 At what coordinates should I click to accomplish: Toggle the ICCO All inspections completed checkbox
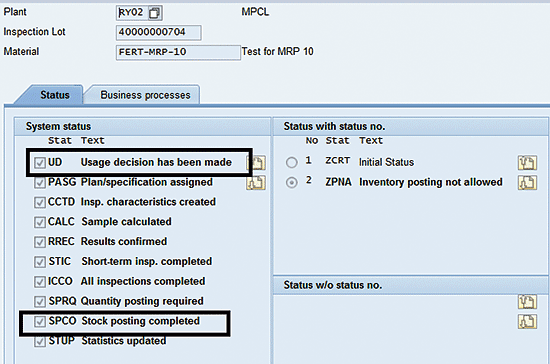[x=40, y=282]
